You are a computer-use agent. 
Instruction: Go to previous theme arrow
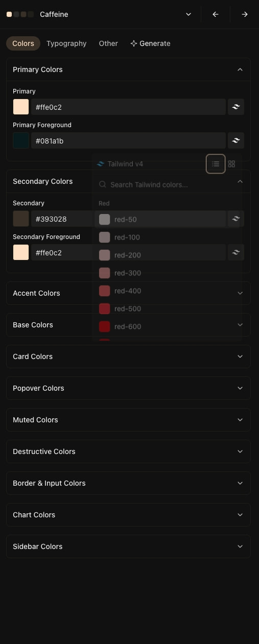pos(216,14)
